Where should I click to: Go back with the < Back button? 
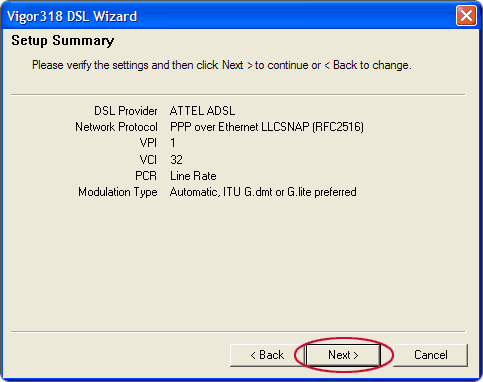267,355
